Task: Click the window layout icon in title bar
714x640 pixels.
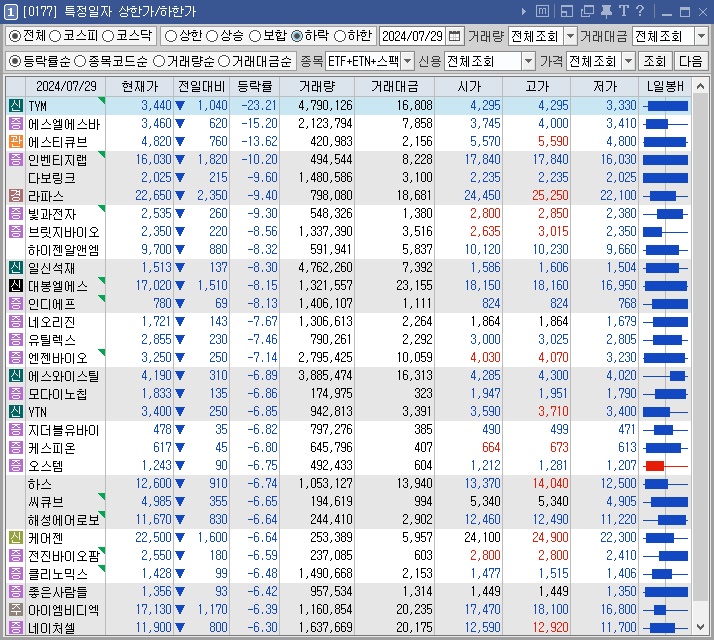Action: point(566,11)
